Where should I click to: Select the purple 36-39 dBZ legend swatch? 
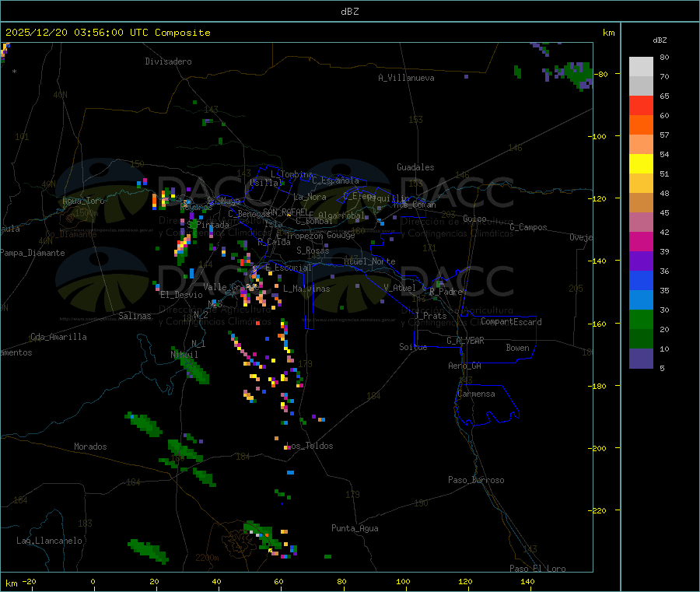click(641, 261)
